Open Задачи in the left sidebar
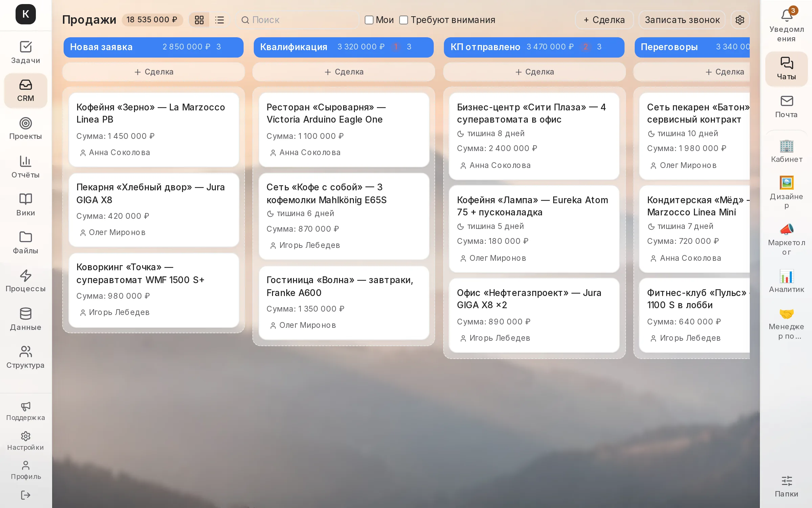The height and width of the screenshot is (508, 812). [x=26, y=52]
